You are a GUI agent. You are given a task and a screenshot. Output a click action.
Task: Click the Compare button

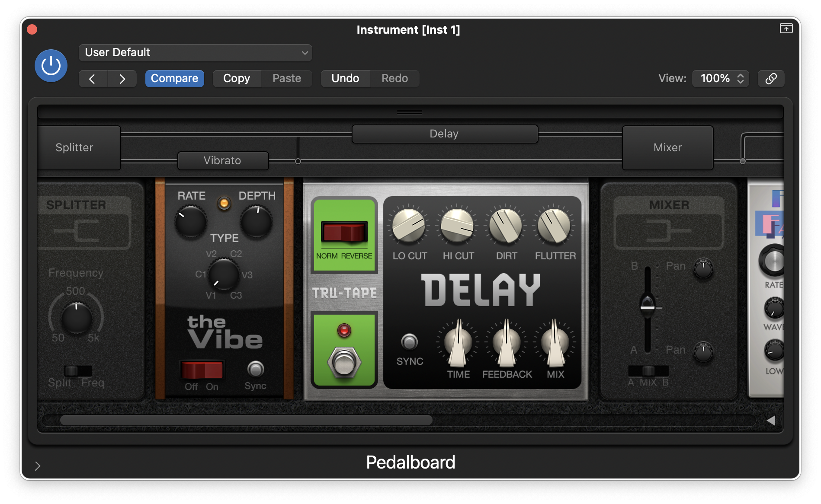click(175, 79)
